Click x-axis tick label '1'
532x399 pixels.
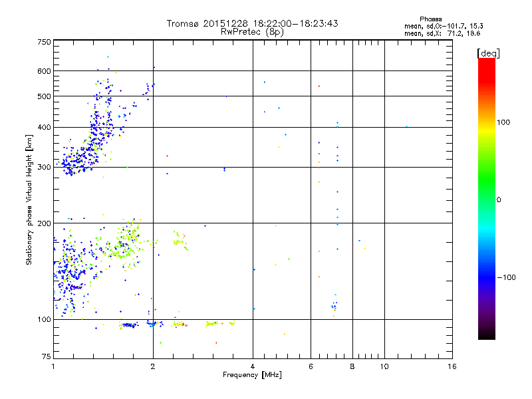coord(53,366)
